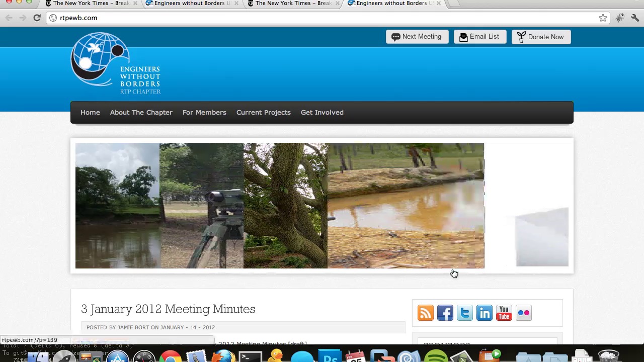Open the Twitter social icon
The height and width of the screenshot is (362, 644).
(x=465, y=313)
